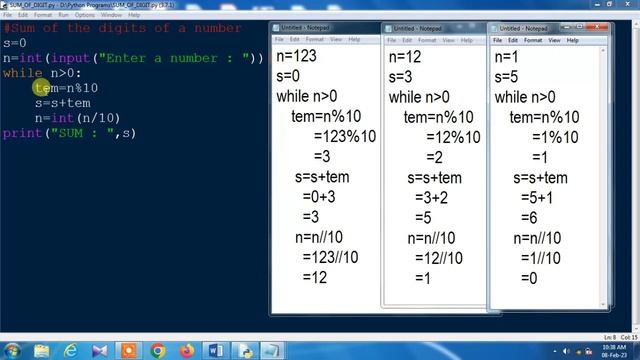640x360 pixels.
Task: Open Help menu in the n=1 Notepad window
Action: tap(573, 40)
